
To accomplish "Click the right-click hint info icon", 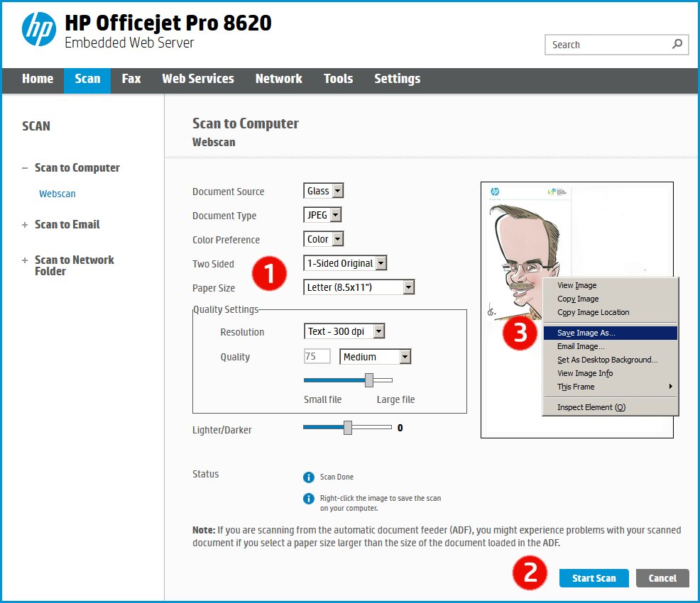I will coord(309,498).
